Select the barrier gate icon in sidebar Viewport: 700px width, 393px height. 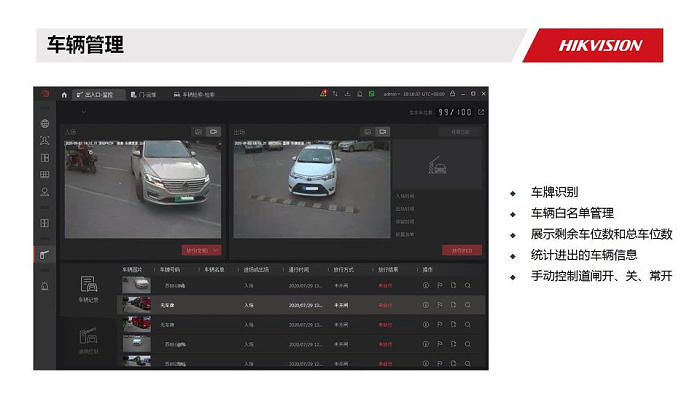click(45, 255)
